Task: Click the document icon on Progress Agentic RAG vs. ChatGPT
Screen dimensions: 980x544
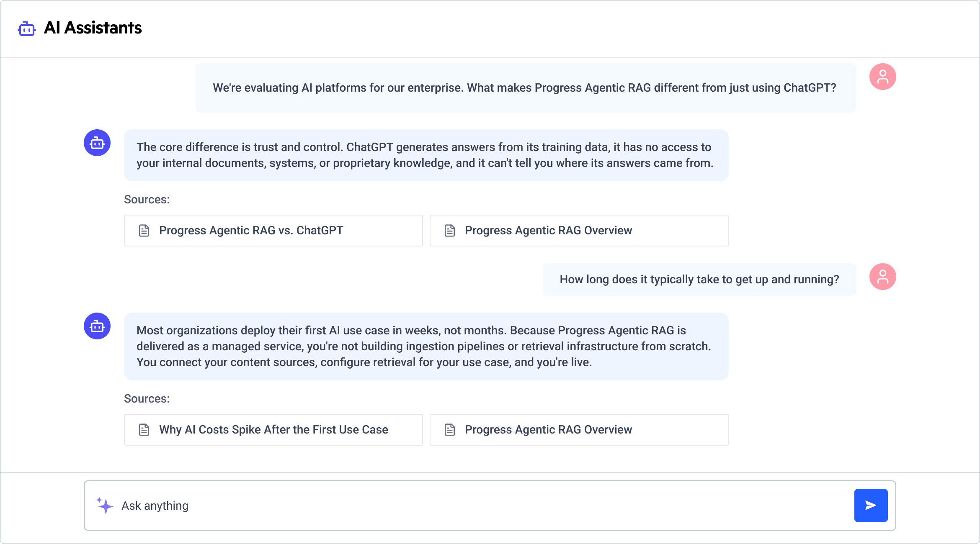Action: click(x=144, y=231)
